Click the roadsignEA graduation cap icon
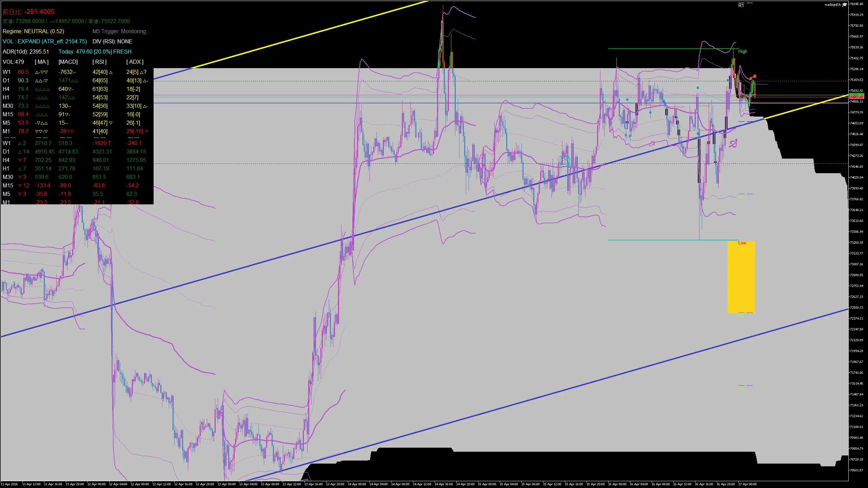 (x=845, y=5)
